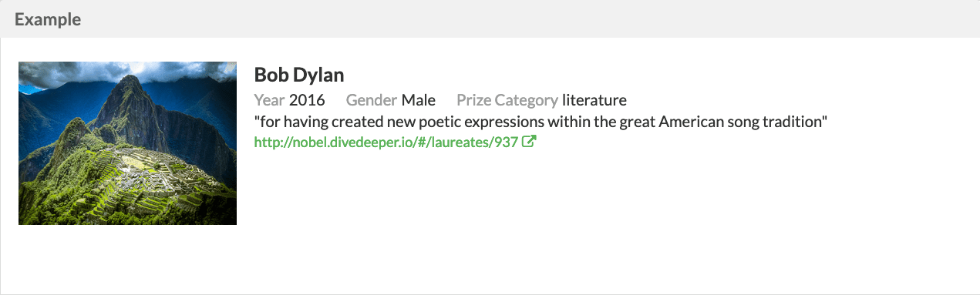Select the Gender field label
980x295 pixels.
pos(372,100)
